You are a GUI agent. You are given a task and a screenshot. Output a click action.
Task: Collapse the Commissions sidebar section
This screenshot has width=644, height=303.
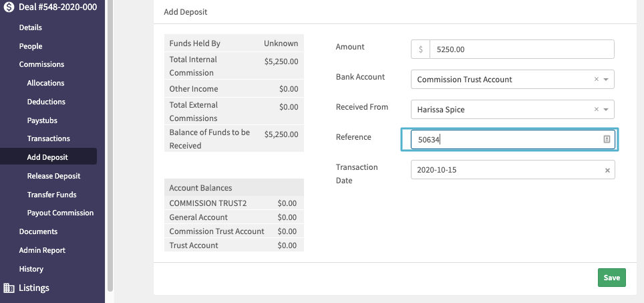[41, 65]
